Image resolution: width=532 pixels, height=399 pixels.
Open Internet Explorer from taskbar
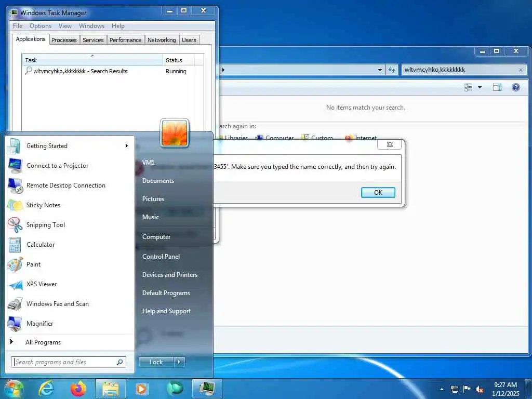coord(46,389)
